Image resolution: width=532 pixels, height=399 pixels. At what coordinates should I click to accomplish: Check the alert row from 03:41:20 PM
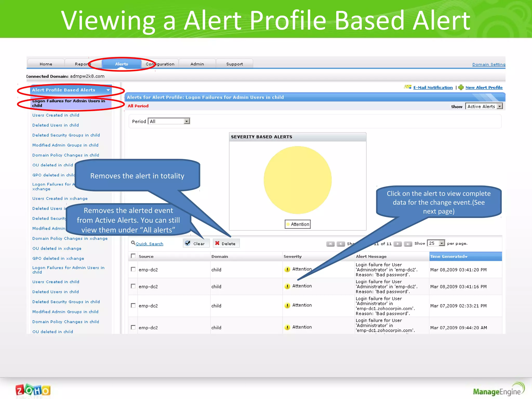tap(133, 269)
